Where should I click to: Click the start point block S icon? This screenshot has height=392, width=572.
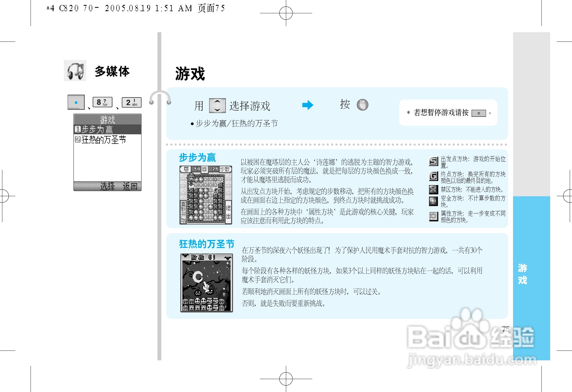coord(433,161)
